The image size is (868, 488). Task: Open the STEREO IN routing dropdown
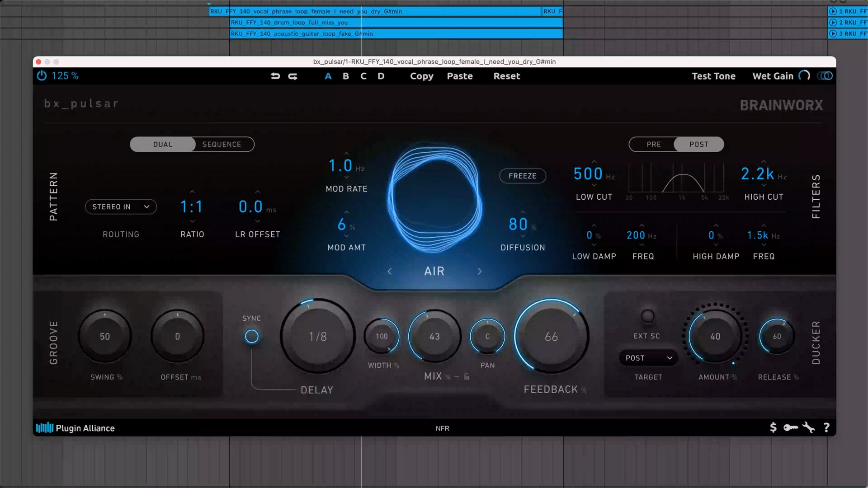tap(121, 206)
